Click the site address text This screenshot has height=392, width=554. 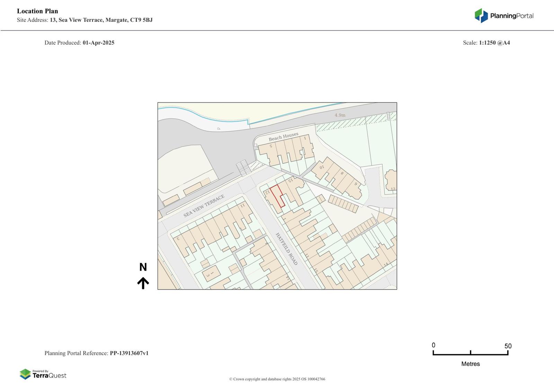point(85,20)
